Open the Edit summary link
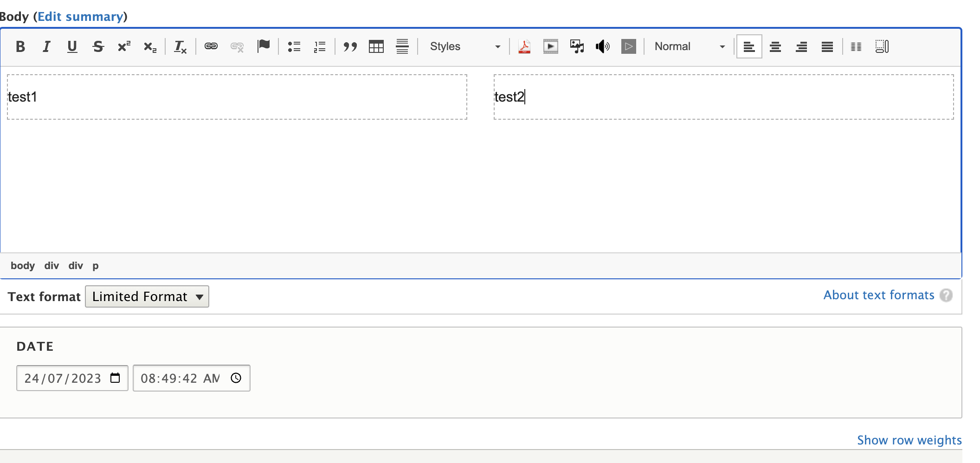The image size is (980, 463). click(81, 17)
